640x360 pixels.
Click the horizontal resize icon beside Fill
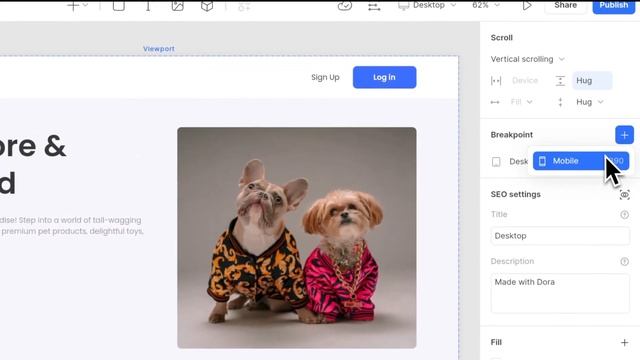tap(495, 102)
